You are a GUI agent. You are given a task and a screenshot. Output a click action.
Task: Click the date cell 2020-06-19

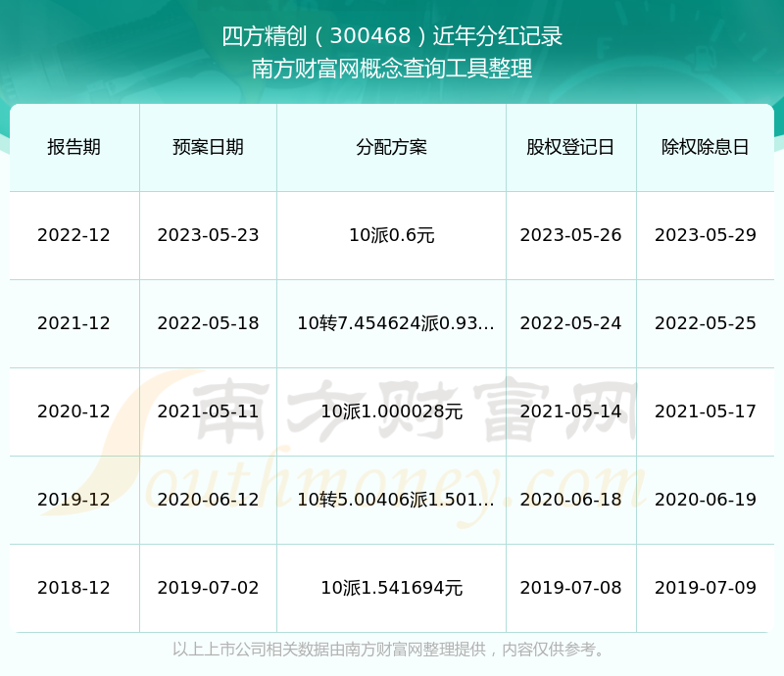(705, 500)
